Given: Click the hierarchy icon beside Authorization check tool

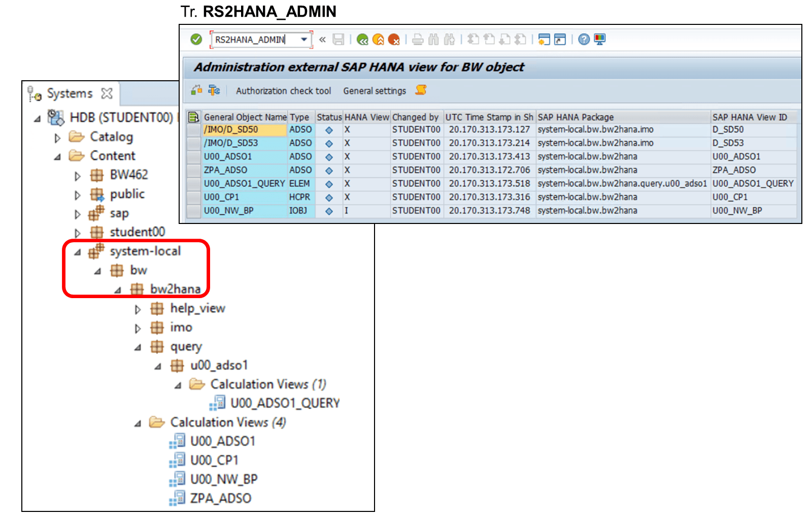Looking at the screenshot, I should (214, 90).
